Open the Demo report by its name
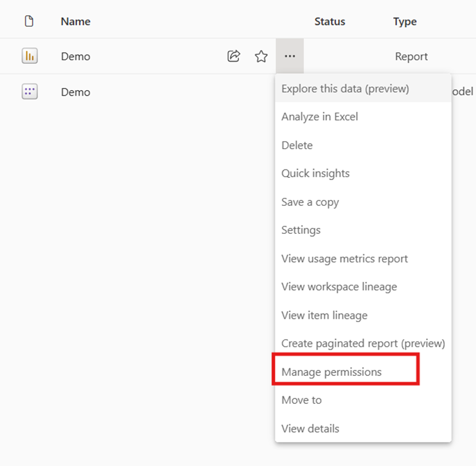This screenshot has height=466, width=476. pos(76,57)
